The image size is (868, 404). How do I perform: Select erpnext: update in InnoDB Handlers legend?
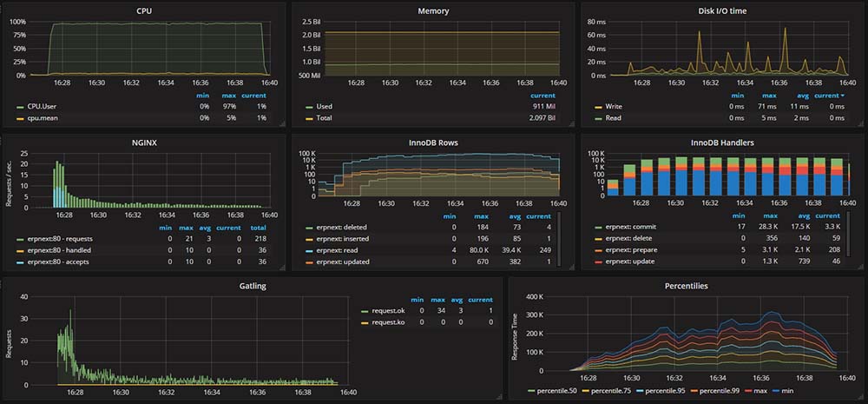coord(630,262)
